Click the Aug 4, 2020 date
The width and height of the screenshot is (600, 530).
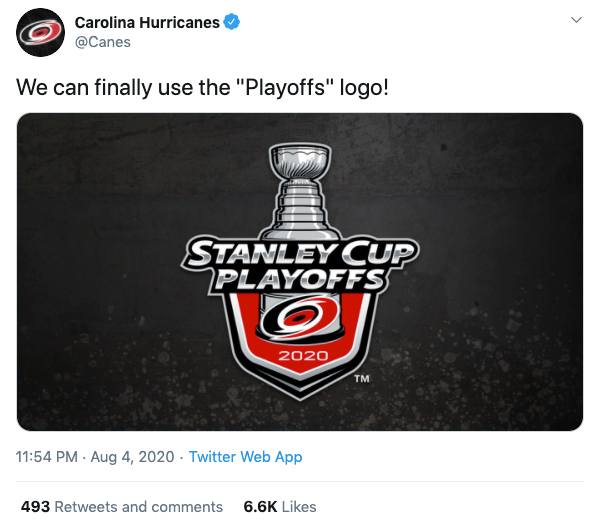pos(128,457)
